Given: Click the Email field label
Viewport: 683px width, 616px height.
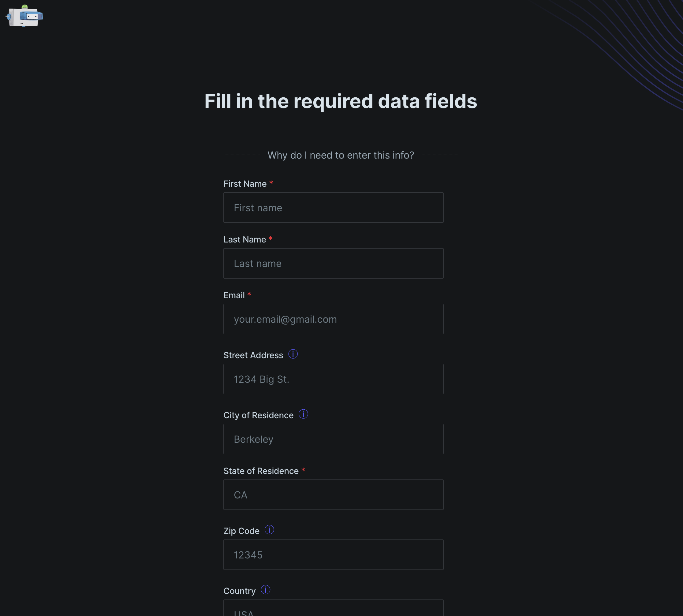Looking at the screenshot, I should tap(234, 295).
